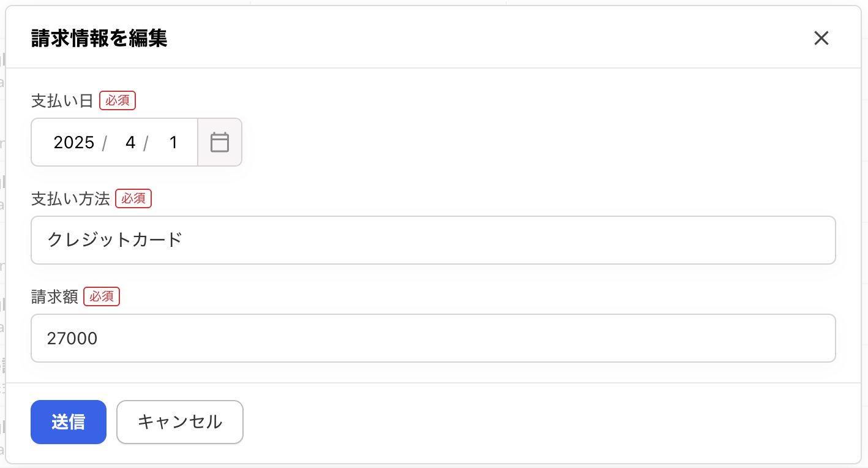Click the 必須 badge beside 支払い方法
This screenshot has height=468, width=868.
coord(133,198)
